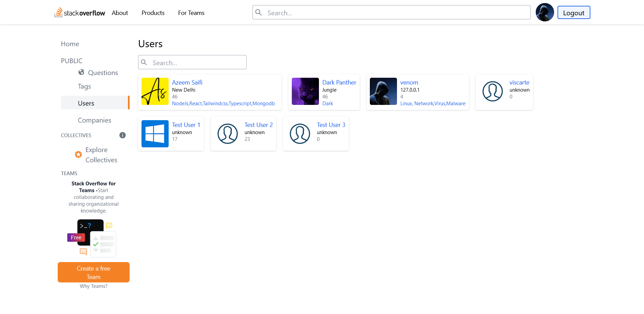Click the Users page search input field

point(192,62)
